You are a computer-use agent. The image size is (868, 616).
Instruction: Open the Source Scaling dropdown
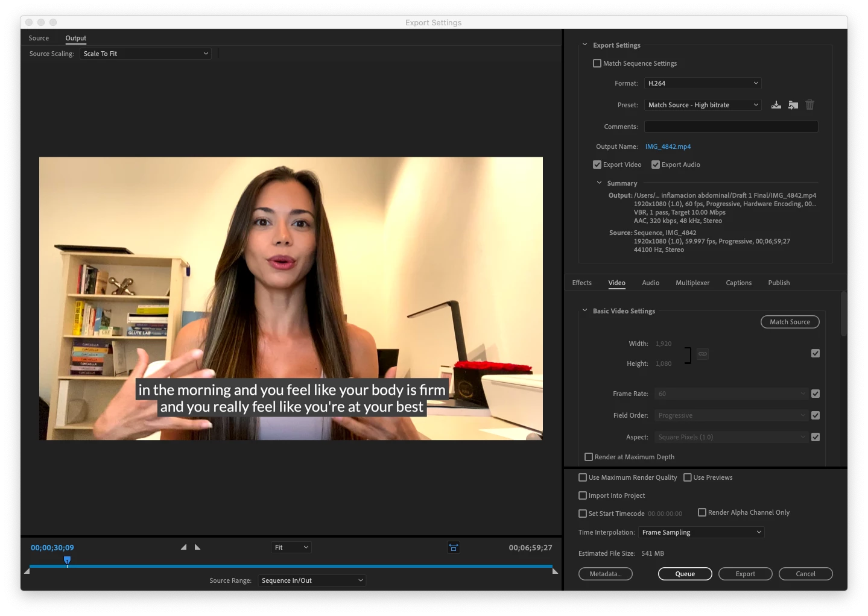[145, 54]
